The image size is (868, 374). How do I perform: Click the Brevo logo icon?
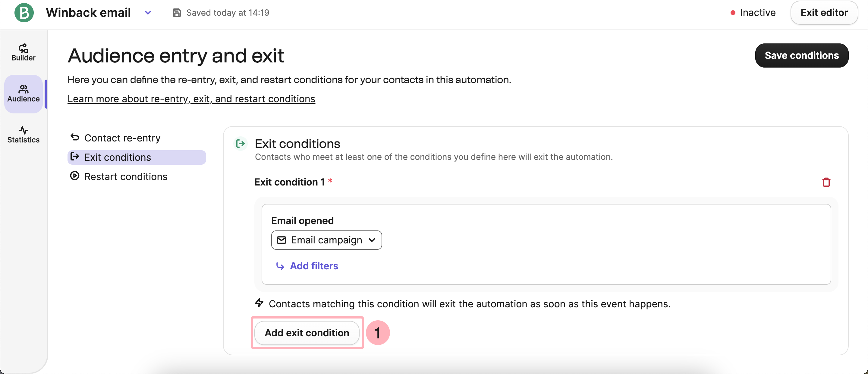[24, 13]
